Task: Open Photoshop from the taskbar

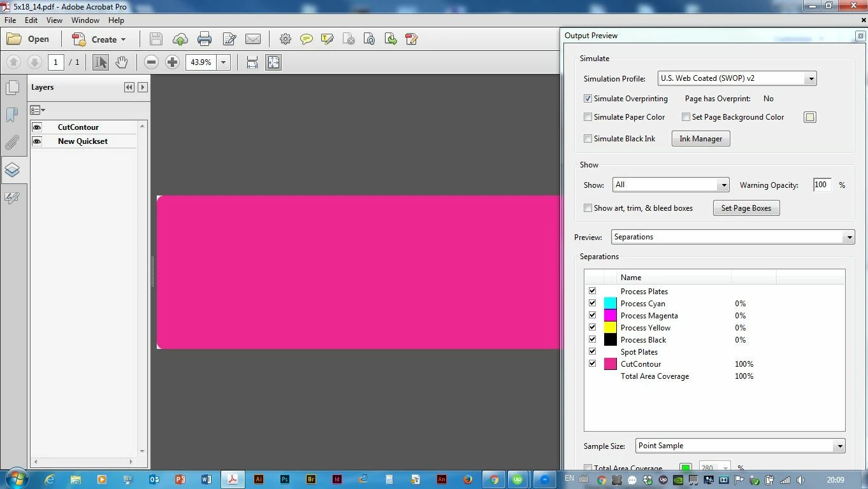Action: point(285,479)
